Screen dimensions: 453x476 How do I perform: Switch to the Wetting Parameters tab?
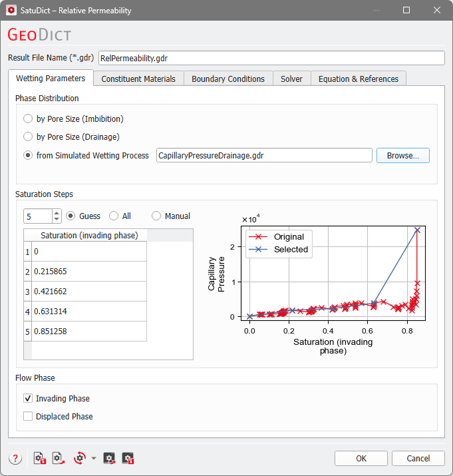click(51, 79)
